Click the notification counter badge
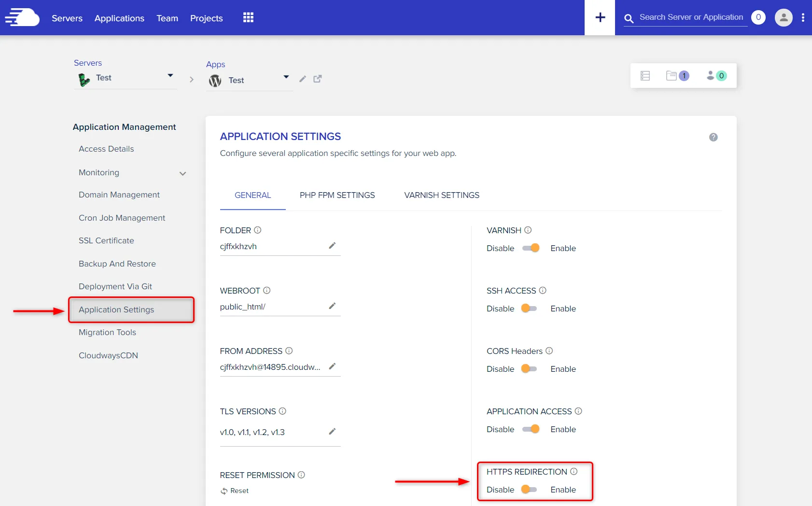 758,17
